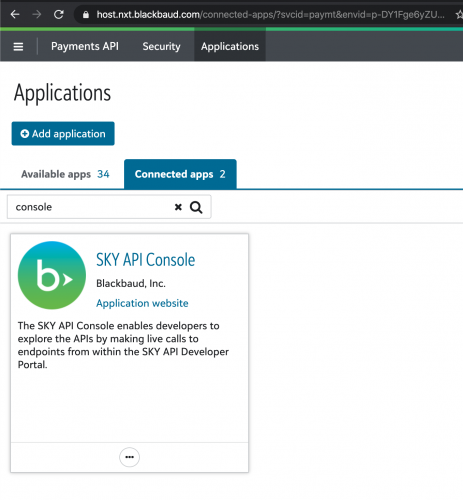
Task: Open the Application website link
Action: click(x=142, y=303)
